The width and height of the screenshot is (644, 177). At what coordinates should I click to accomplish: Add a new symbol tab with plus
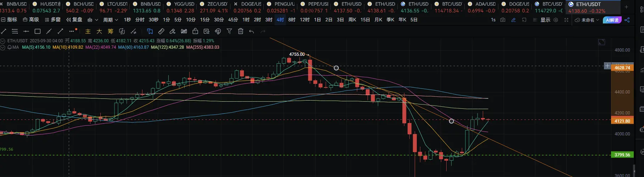[x=626, y=7]
